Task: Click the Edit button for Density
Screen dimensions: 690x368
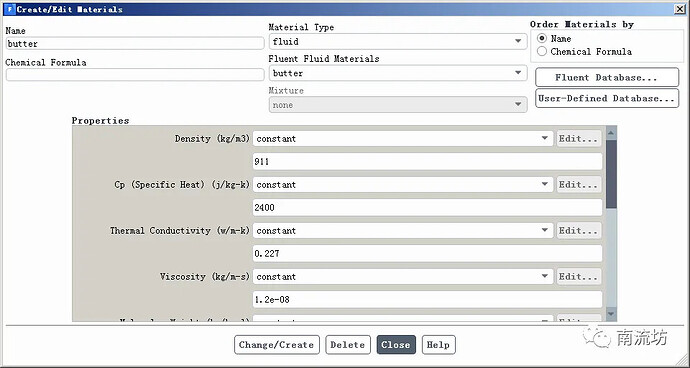Action: [x=579, y=139]
